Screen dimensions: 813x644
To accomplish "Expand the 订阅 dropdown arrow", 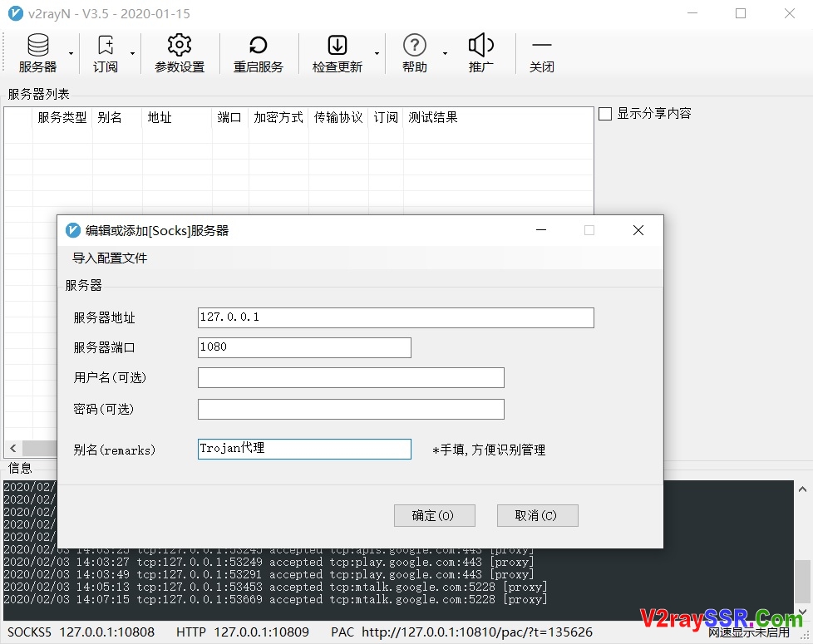I will point(132,54).
